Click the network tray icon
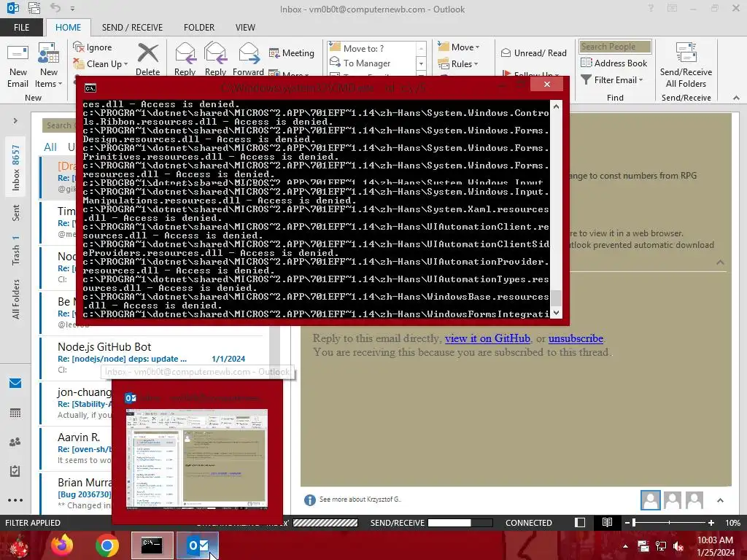Viewport: 747px width, 560px height. (x=661, y=546)
